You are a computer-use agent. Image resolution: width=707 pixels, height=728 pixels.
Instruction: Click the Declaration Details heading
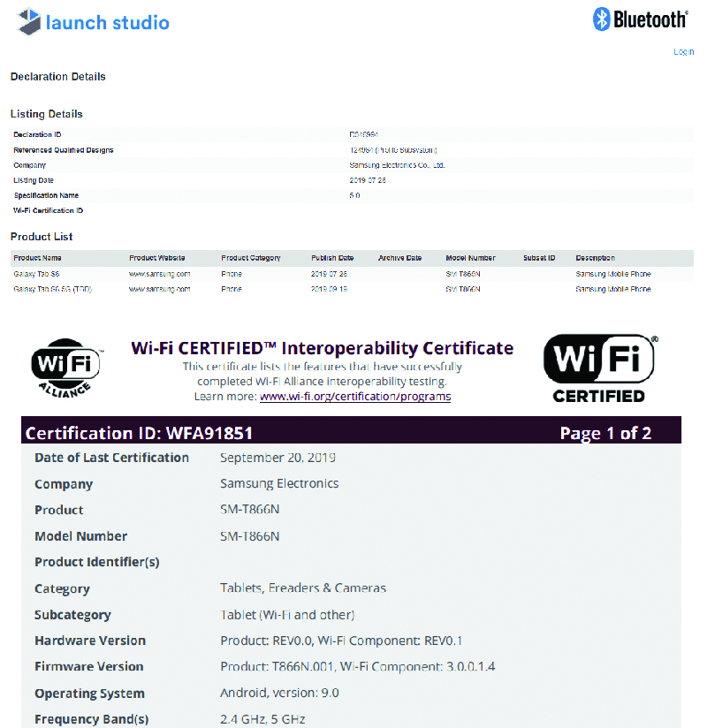pos(58,77)
